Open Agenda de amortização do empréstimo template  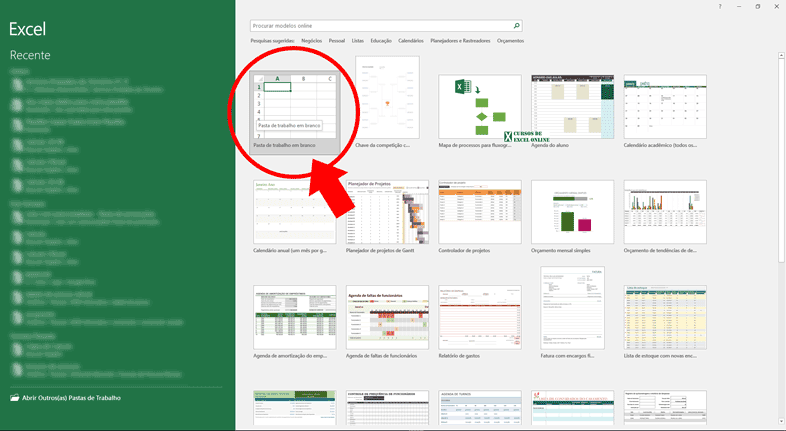(295, 322)
